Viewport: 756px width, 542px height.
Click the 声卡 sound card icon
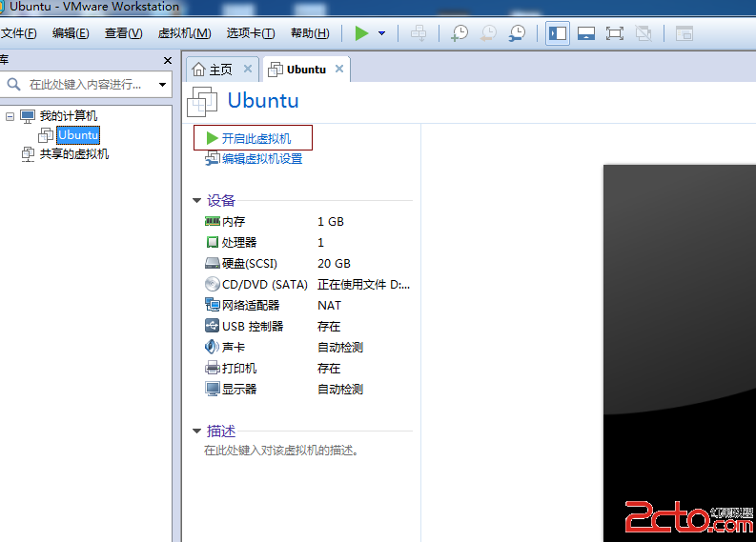coord(213,347)
